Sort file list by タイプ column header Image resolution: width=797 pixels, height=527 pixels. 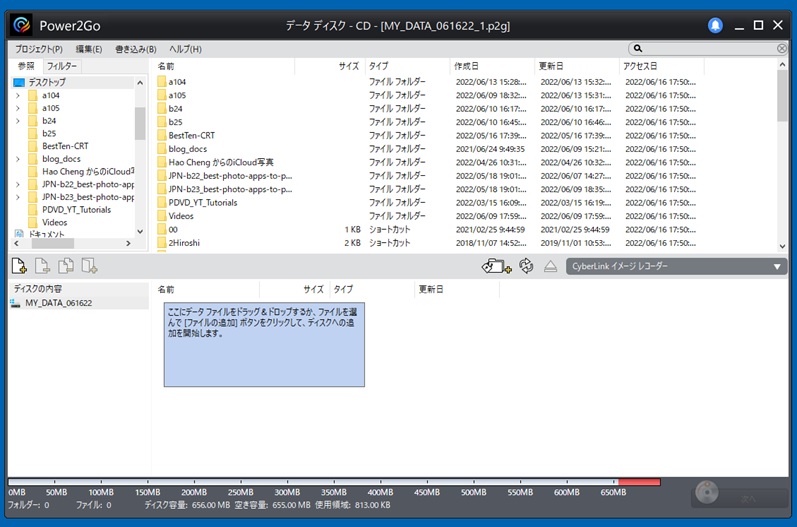tap(407, 66)
